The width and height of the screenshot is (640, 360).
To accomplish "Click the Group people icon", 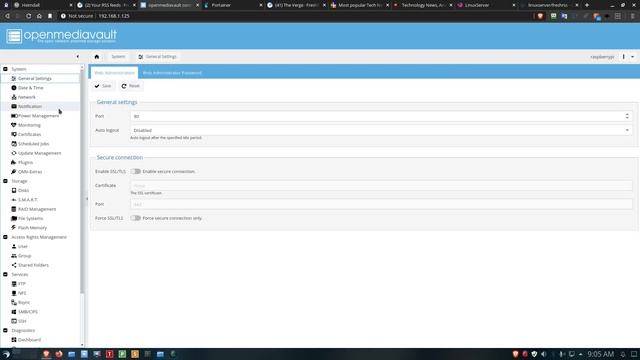I will click(14, 256).
